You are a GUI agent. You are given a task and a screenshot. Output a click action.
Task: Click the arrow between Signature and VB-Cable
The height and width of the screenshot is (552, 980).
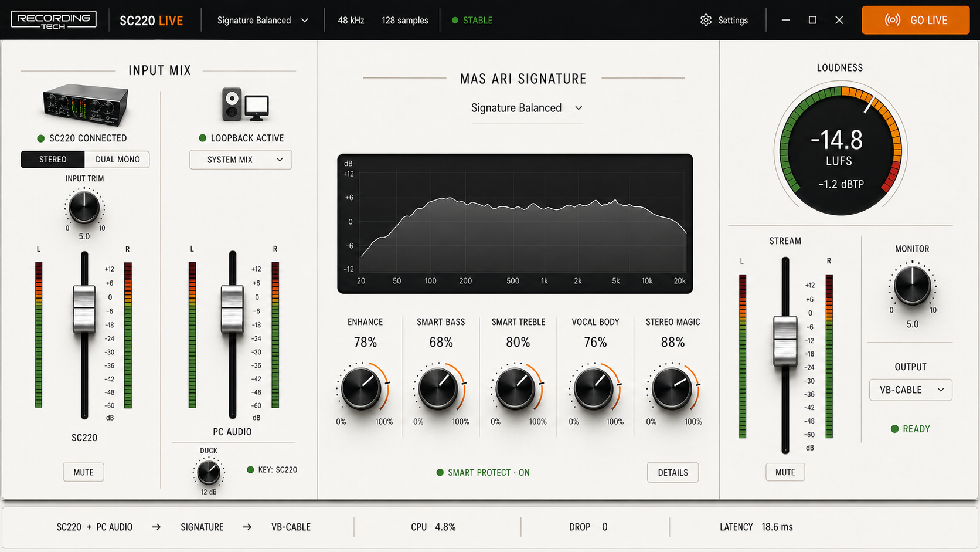pos(247,527)
